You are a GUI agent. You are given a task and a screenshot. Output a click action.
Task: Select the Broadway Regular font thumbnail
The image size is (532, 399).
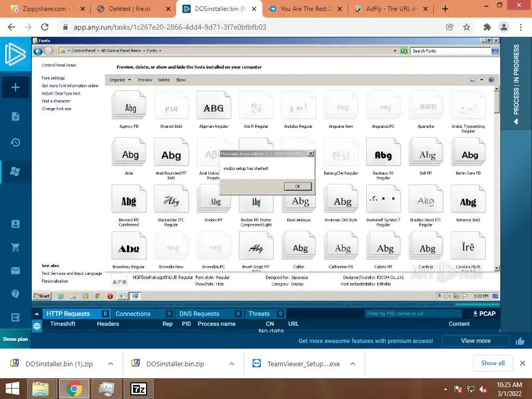click(129, 246)
